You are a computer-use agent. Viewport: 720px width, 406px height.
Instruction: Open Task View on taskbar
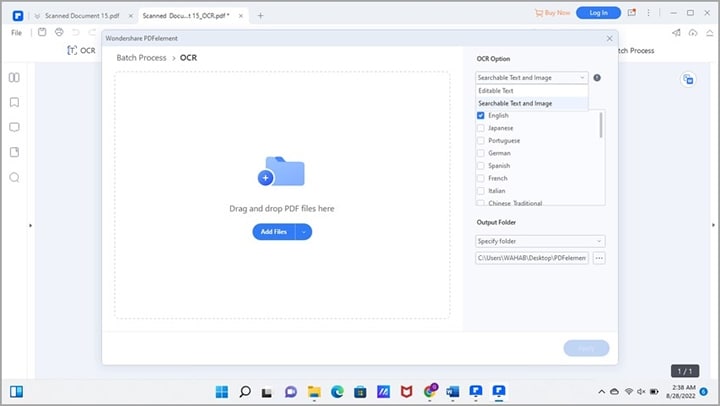(267, 392)
